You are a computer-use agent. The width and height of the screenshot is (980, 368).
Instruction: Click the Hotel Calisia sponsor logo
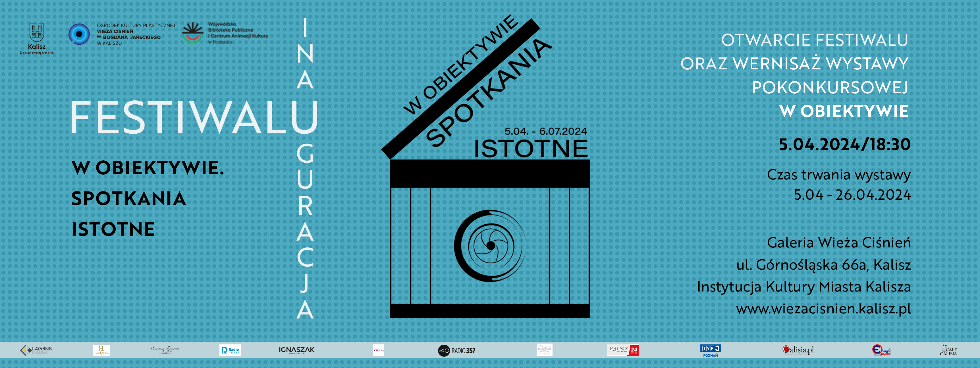(x=101, y=350)
